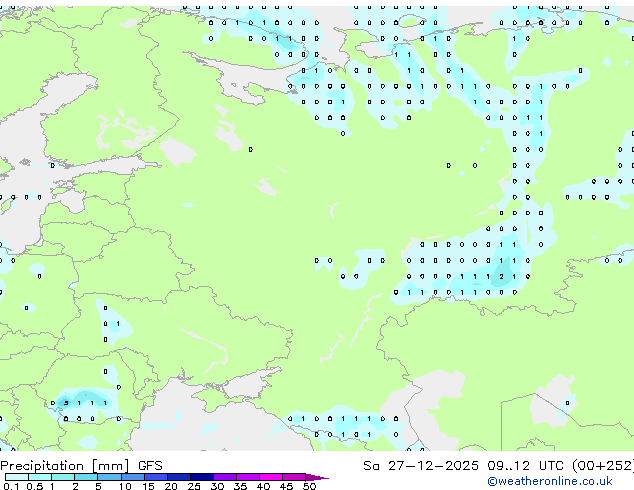Click the '15' legend scale label
The width and height of the screenshot is (634, 490).
click(x=148, y=486)
